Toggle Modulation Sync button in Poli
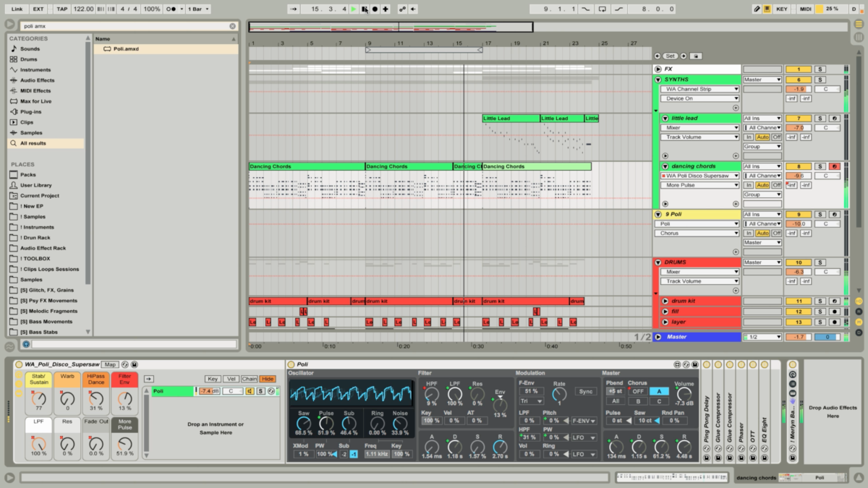The image size is (868, 488). tap(586, 391)
